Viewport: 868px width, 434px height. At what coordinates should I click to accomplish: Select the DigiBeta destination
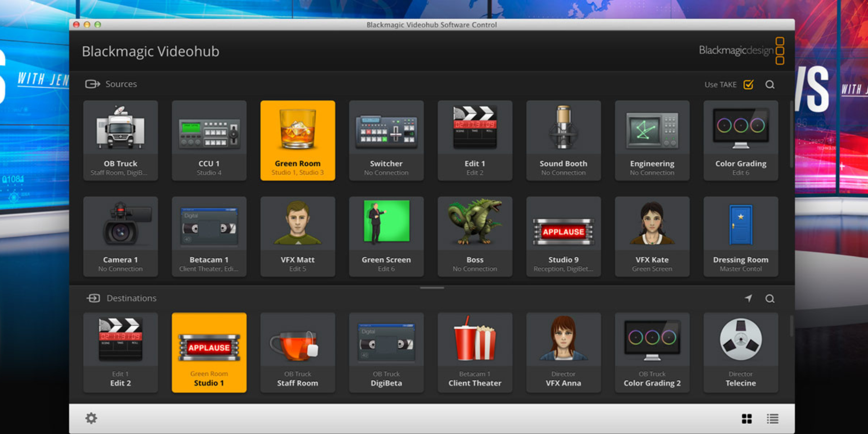pos(386,353)
